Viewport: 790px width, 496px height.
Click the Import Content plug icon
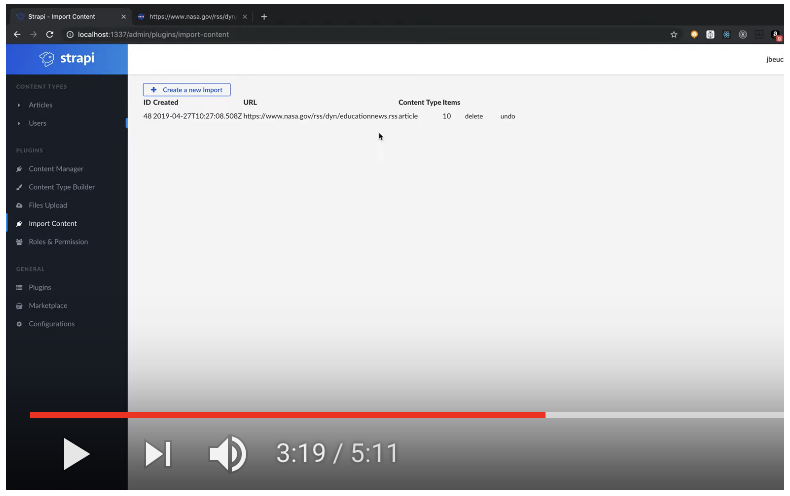click(x=19, y=223)
